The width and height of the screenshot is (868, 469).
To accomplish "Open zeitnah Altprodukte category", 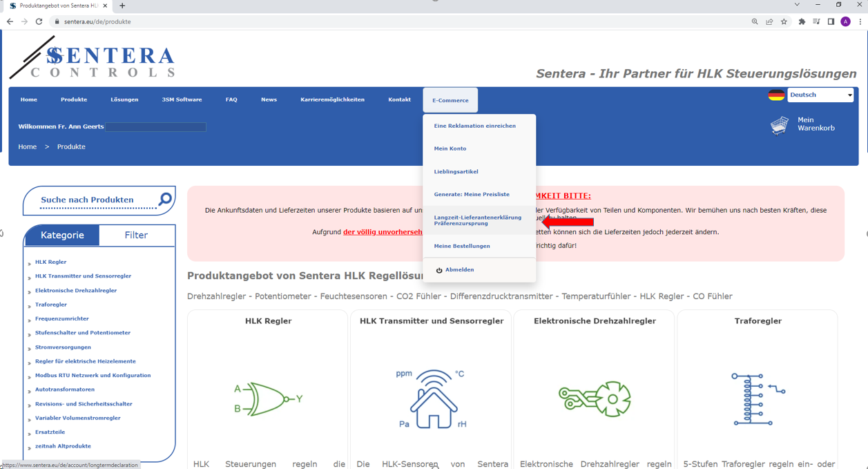I will pos(63,446).
